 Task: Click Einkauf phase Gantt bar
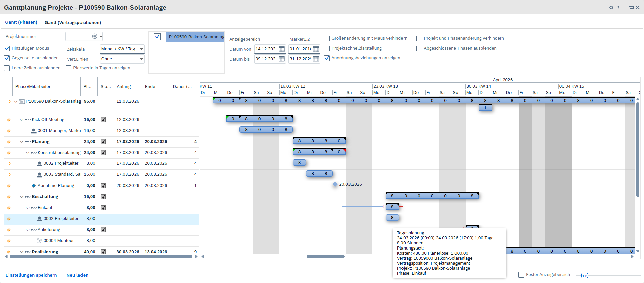coord(392,207)
